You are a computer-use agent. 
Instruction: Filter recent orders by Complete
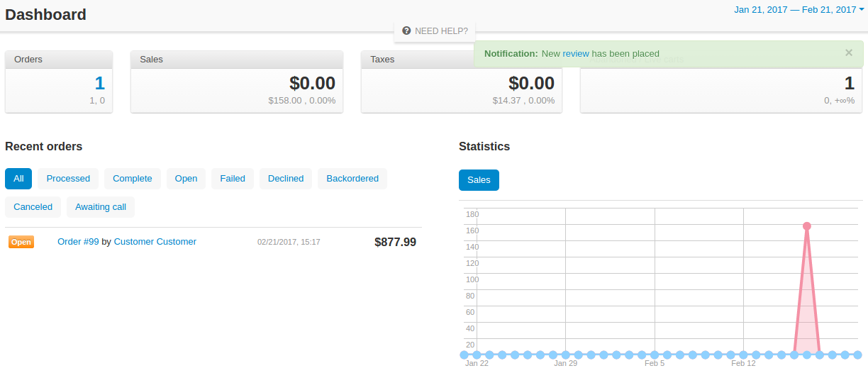(x=133, y=179)
